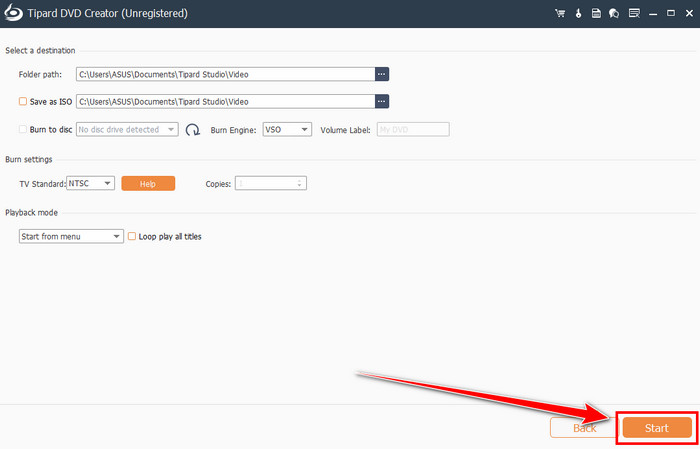Enable Loop play all titles

(131, 236)
